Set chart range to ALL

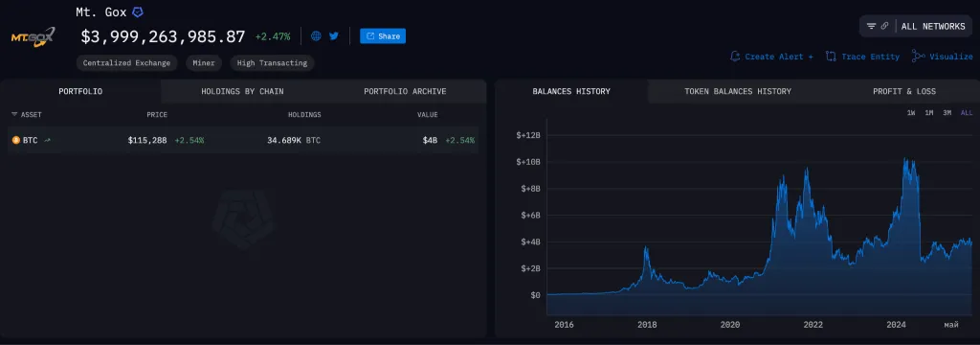point(967,113)
